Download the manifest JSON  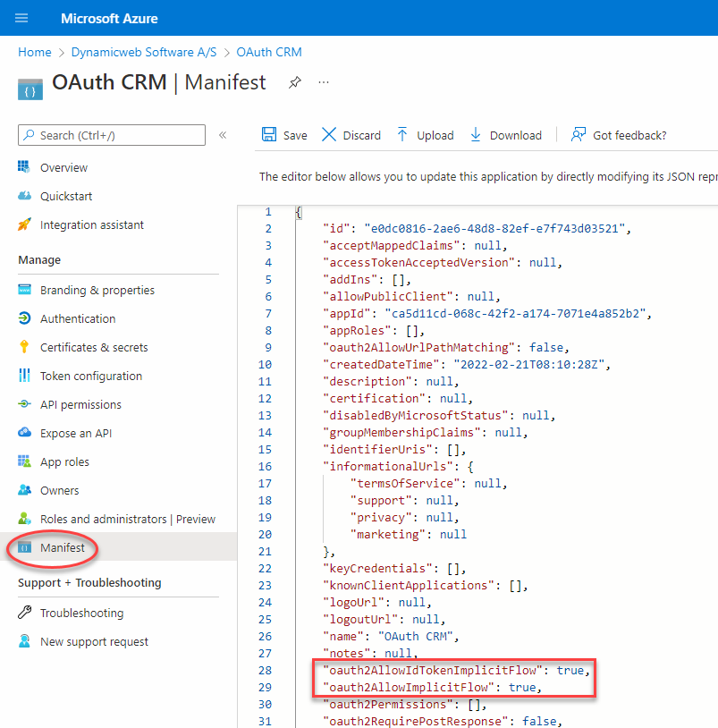505,135
